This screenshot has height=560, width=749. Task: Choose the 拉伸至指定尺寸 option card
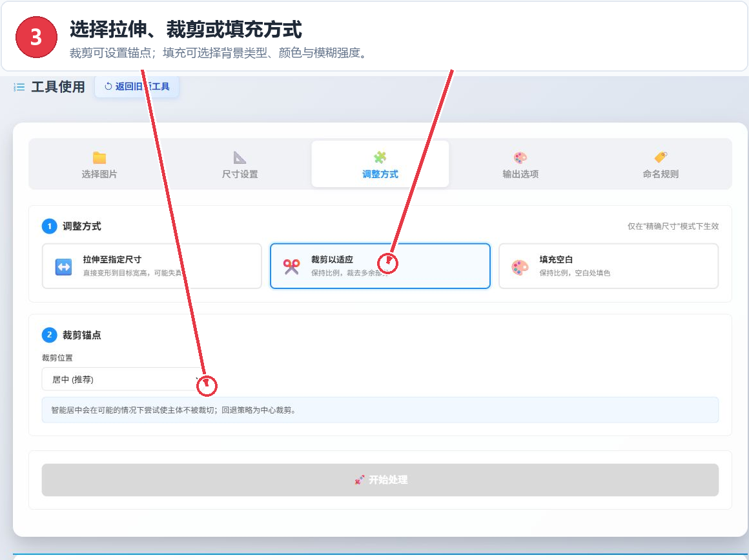[152, 266]
